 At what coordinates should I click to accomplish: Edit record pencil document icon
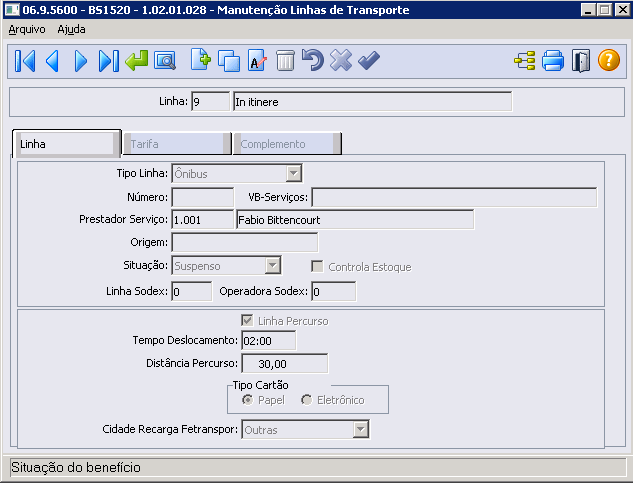click(257, 61)
